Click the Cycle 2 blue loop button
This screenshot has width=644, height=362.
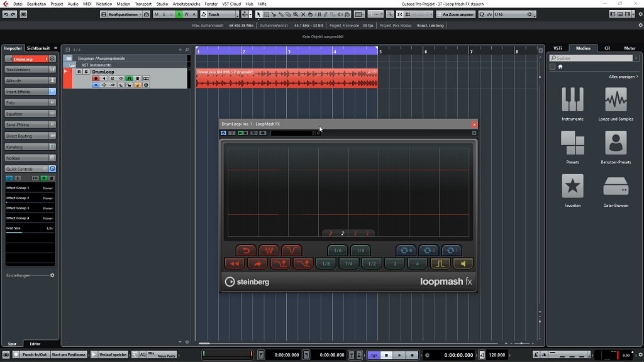click(x=428, y=250)
